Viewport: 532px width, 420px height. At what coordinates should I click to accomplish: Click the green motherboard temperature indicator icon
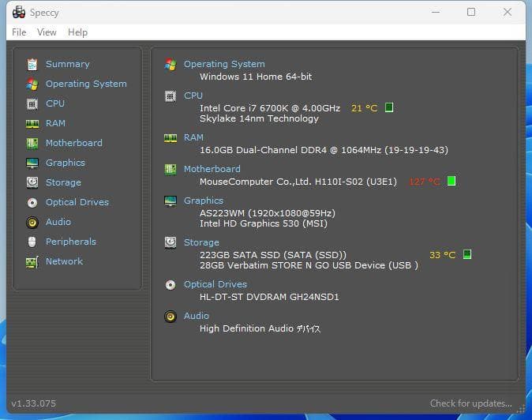click(x=451, y=181)
